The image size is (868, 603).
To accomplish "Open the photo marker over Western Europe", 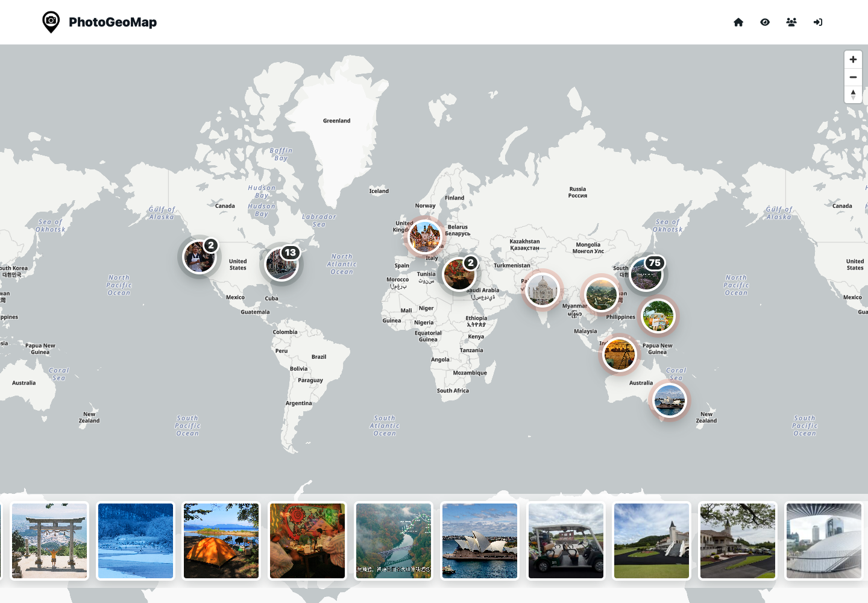I will pyautogui.click(x=424, y=236).
